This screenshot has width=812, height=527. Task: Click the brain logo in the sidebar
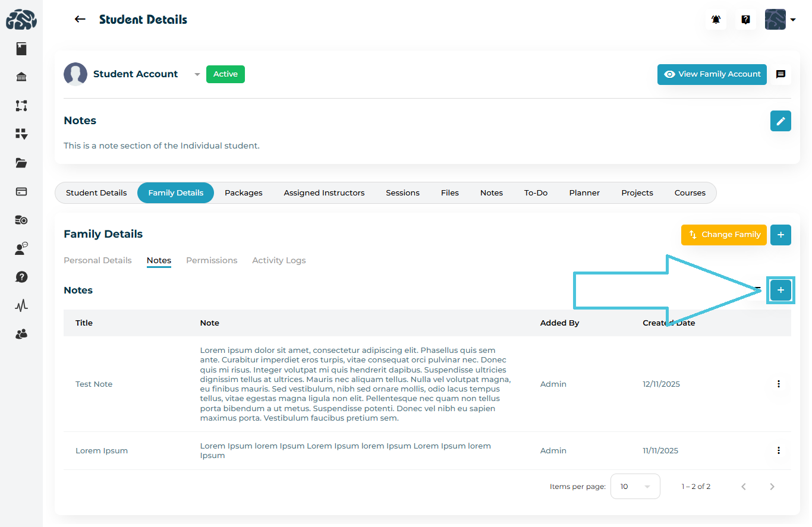point(21,20)
